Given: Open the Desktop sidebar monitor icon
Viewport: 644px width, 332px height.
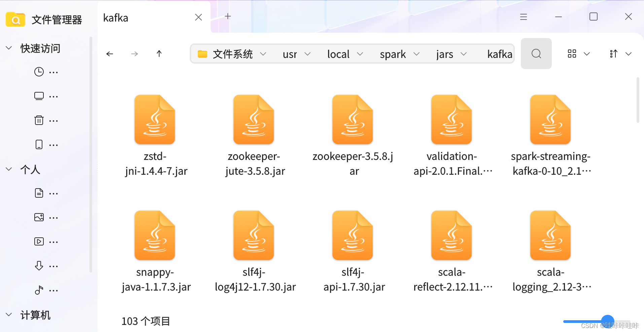Looking at the screenshot, I should pos(39,96).
